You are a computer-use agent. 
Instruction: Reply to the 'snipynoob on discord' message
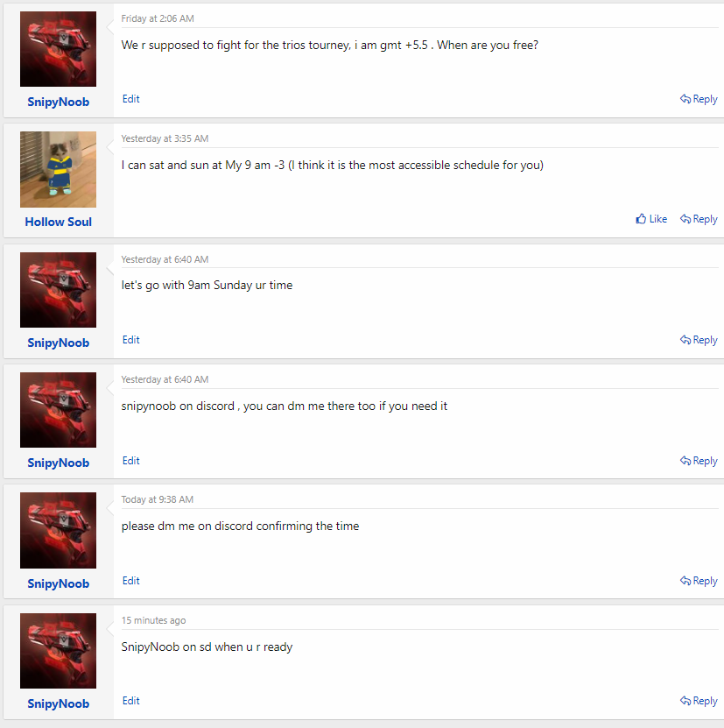click(699, 461)
